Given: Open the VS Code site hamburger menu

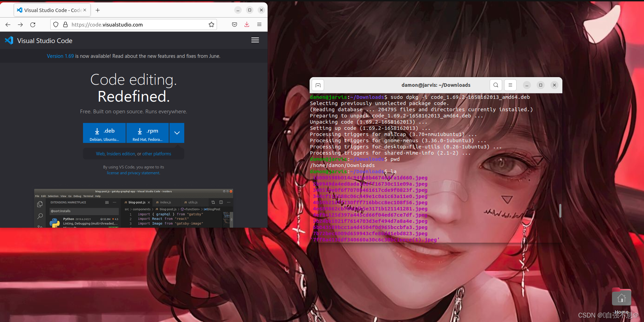Looking at the screenshot, I should (x=255, y=40).
